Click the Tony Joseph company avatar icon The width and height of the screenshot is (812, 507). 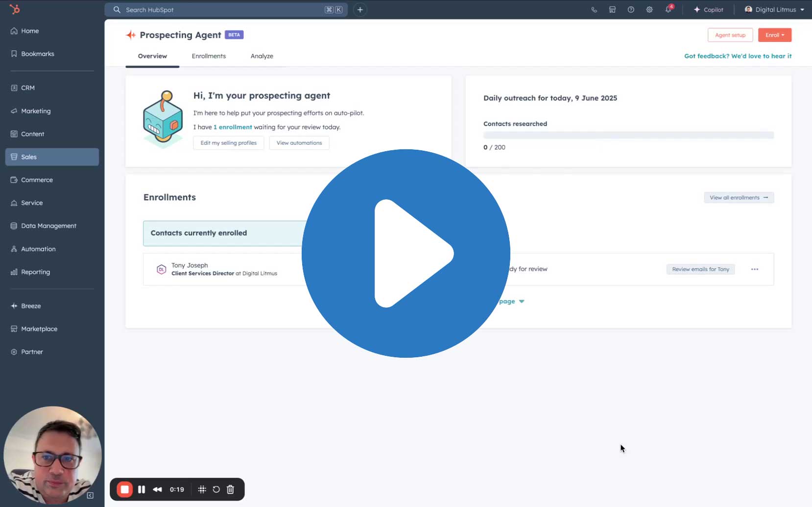pos(161,269)
